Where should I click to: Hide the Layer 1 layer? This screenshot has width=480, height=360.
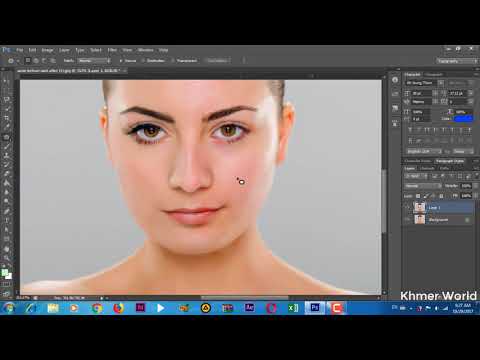[x=407, y=207]
